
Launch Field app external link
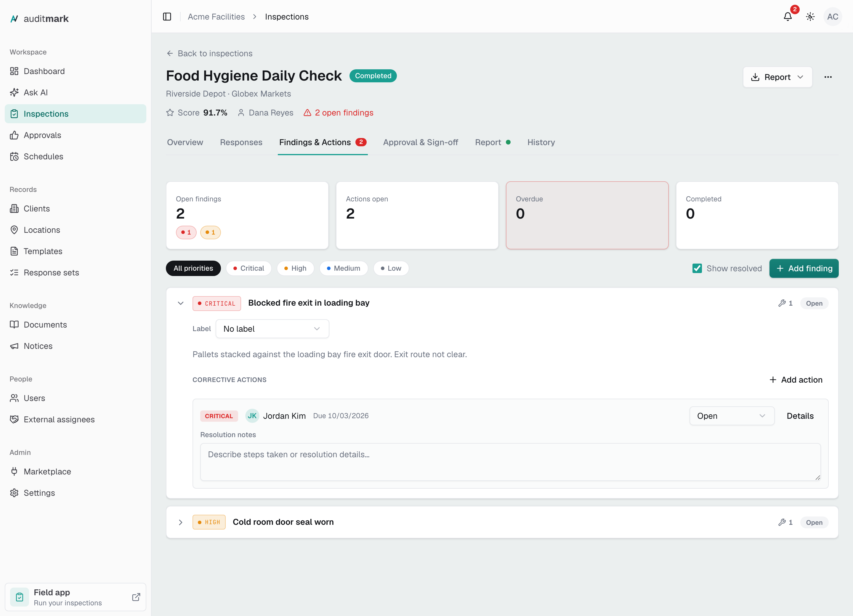tap(75, 597)
